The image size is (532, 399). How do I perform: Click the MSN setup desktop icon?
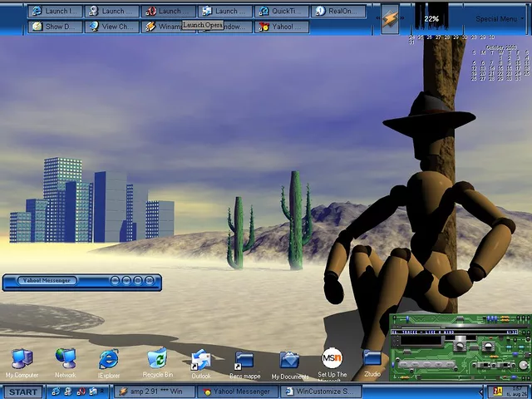[x=332, y=359]
